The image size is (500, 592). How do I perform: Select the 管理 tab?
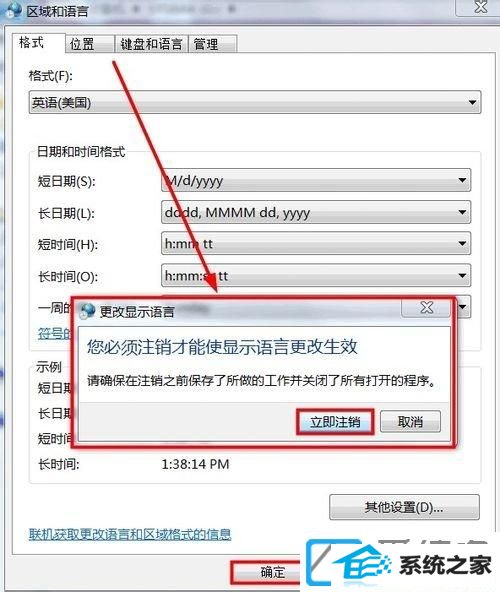click(213, 44)
